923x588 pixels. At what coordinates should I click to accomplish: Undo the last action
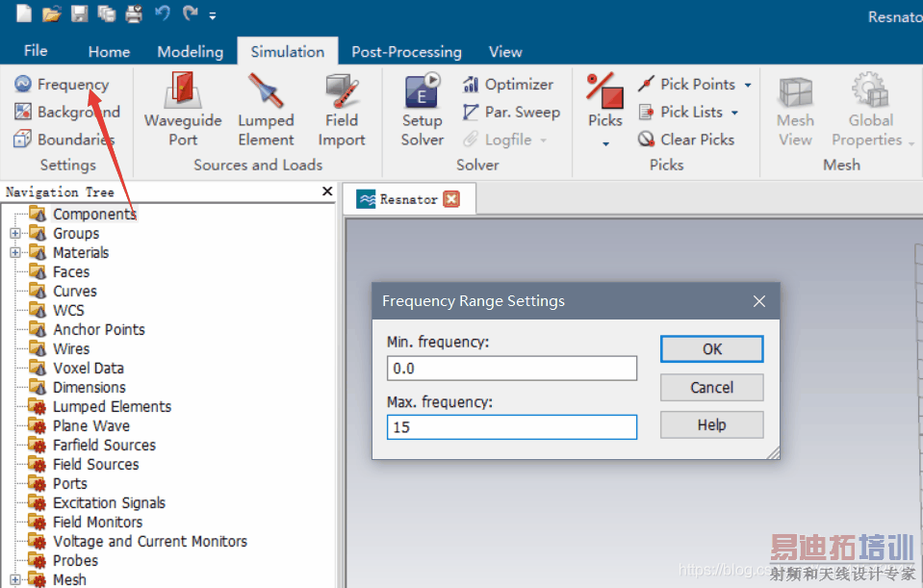[162, 13]
